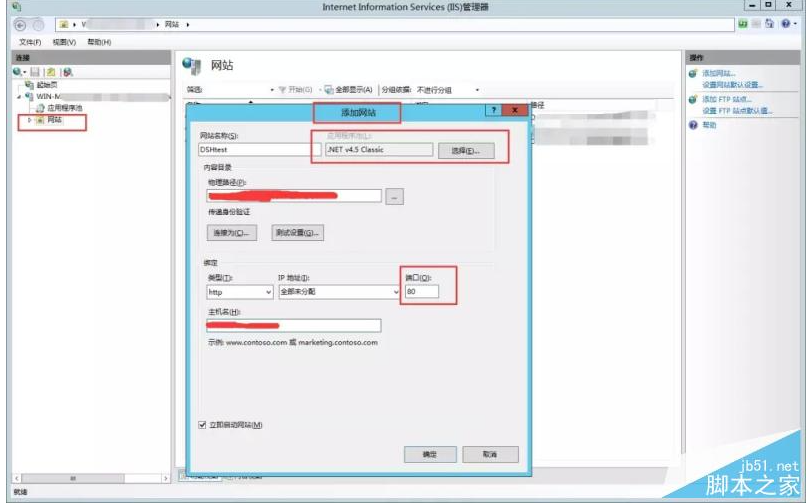809x503 pixels.
Task: Toggle the 立即启动网站(M) checkbox
Action: pyautogui.click(x=202, y=425)
